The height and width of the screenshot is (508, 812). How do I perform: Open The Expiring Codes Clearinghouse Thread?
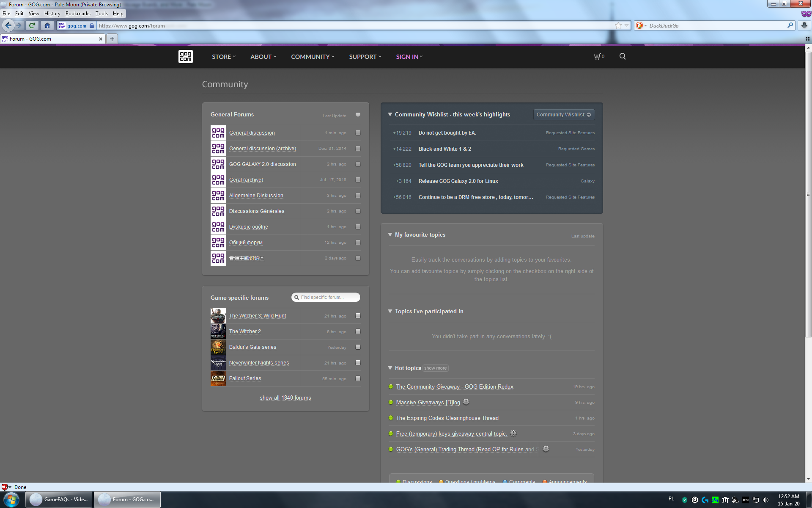[447, 418]
